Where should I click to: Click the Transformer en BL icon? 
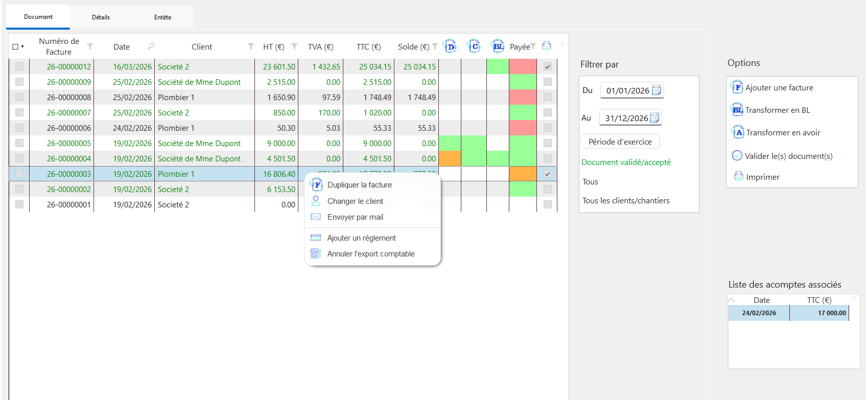tap(737, 110)
